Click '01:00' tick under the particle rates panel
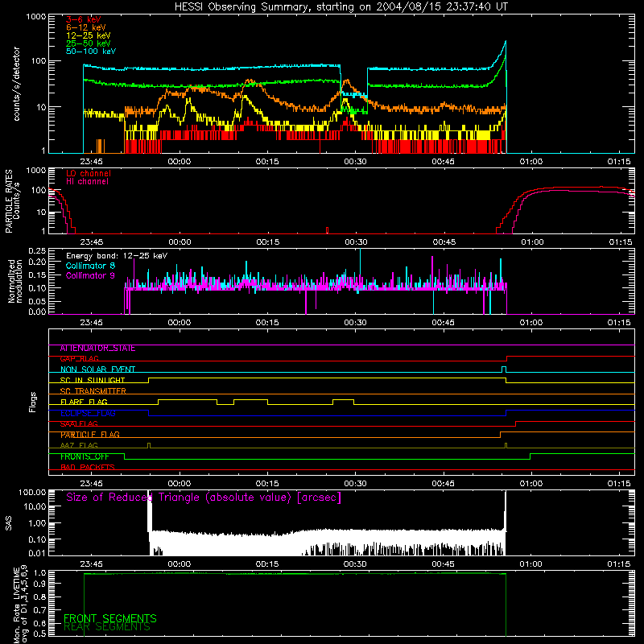Screen dimensions: 644x644 pyautogui.click(x=532, y=242)
